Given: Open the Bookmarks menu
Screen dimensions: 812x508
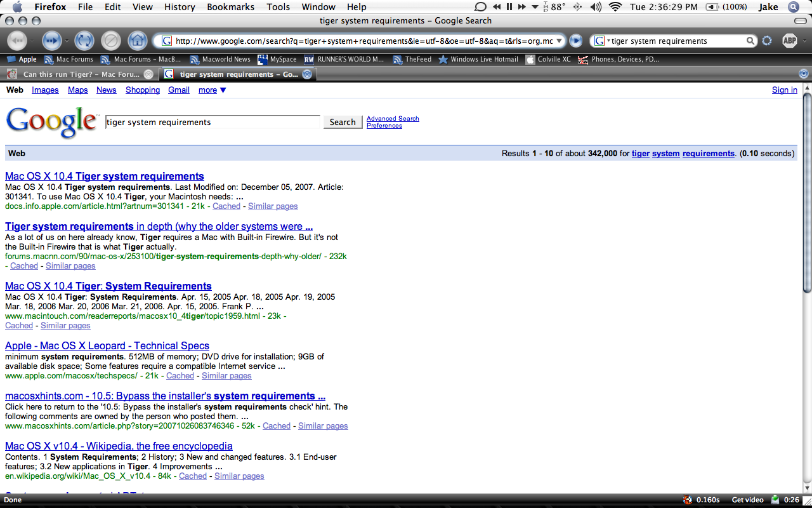Looking at the screenshot, I should pos(231,7).
